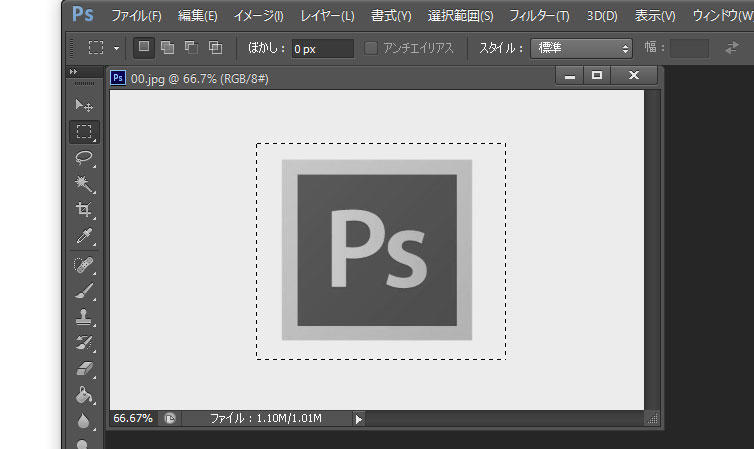Click the 幅 width input field

click(689, 49)
